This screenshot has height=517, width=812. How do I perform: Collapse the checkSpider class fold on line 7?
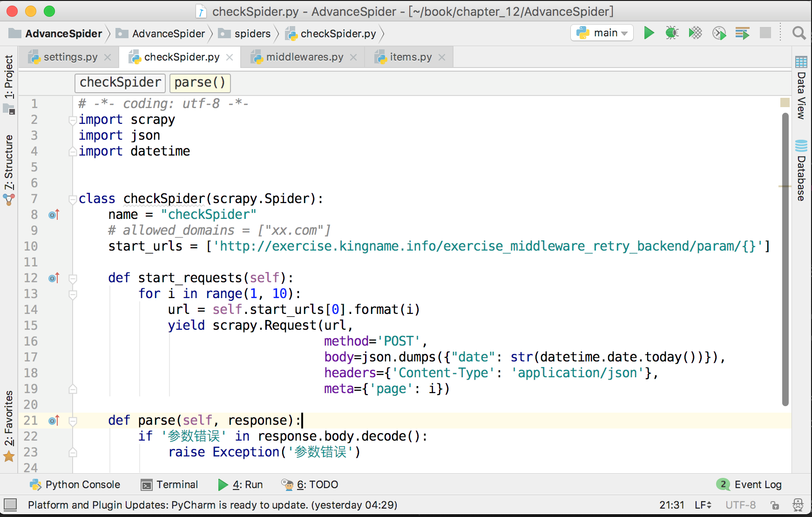(x=73, y=199)
